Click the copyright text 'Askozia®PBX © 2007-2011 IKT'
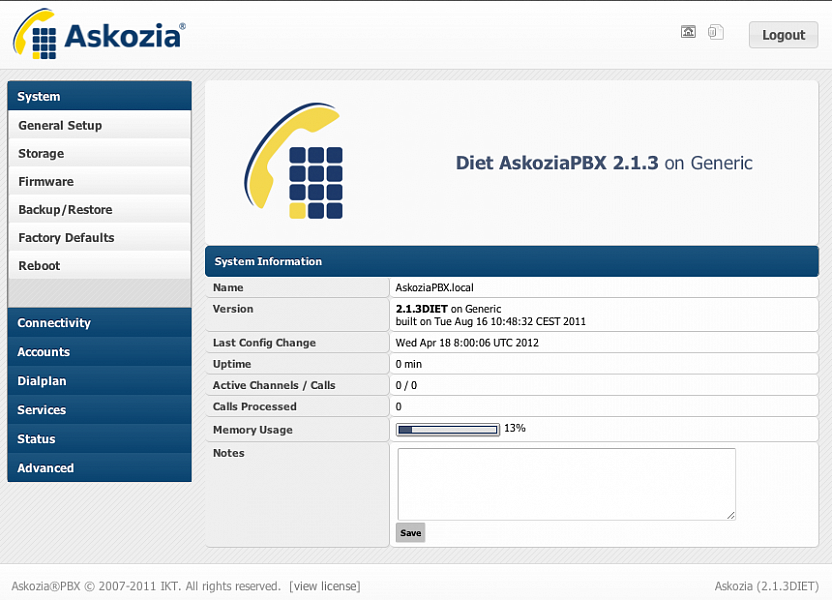 click(x=96, y=586)
